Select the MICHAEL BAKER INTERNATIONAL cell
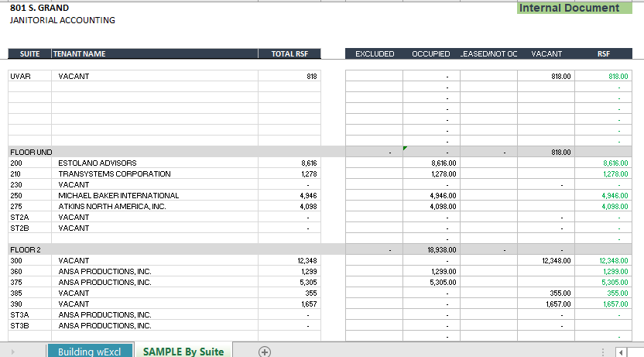This screenshot has width=644, height=357. coord(155,196)
